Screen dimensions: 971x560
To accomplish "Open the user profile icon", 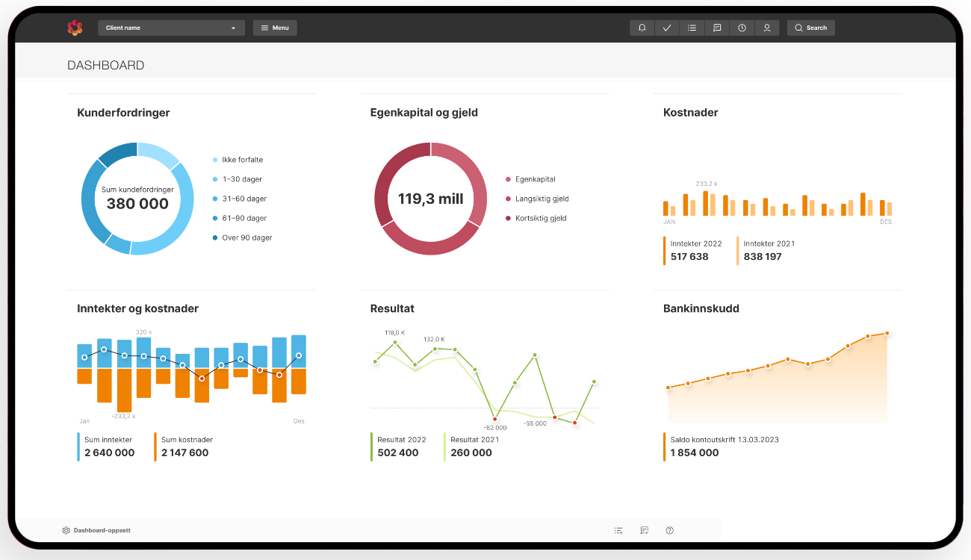I will (766, 28).
